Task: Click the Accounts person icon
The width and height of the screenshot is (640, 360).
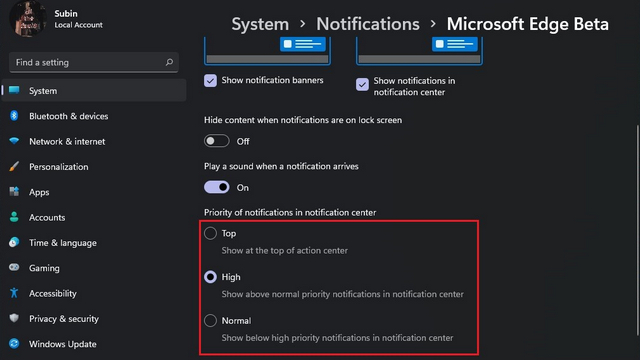Action: point(14,217)
